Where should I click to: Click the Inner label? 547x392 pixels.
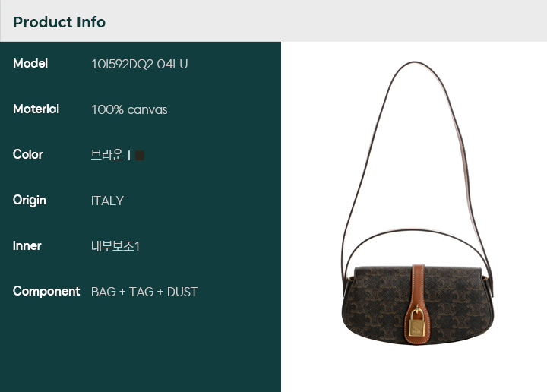(x=27, y=246)
